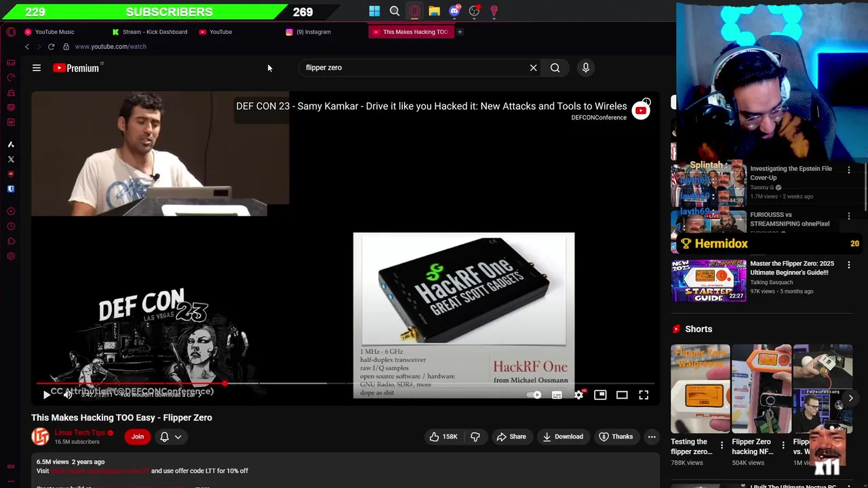Play the video
This screenshot has height=488, width=868.
47,394
